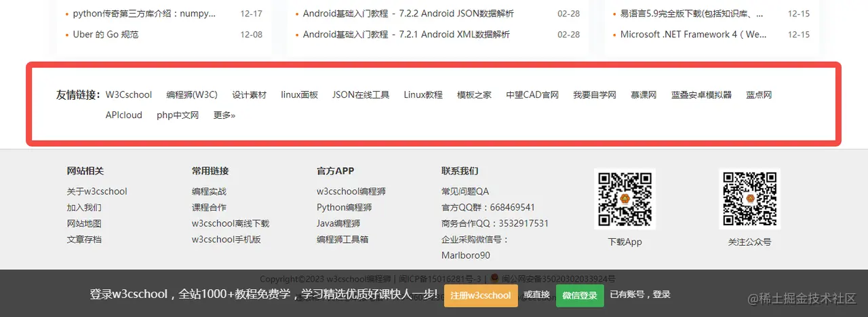The image size is (868, 317).
Task: Visit the 中望CAD官网 link
Action: (x=532, y=95)
